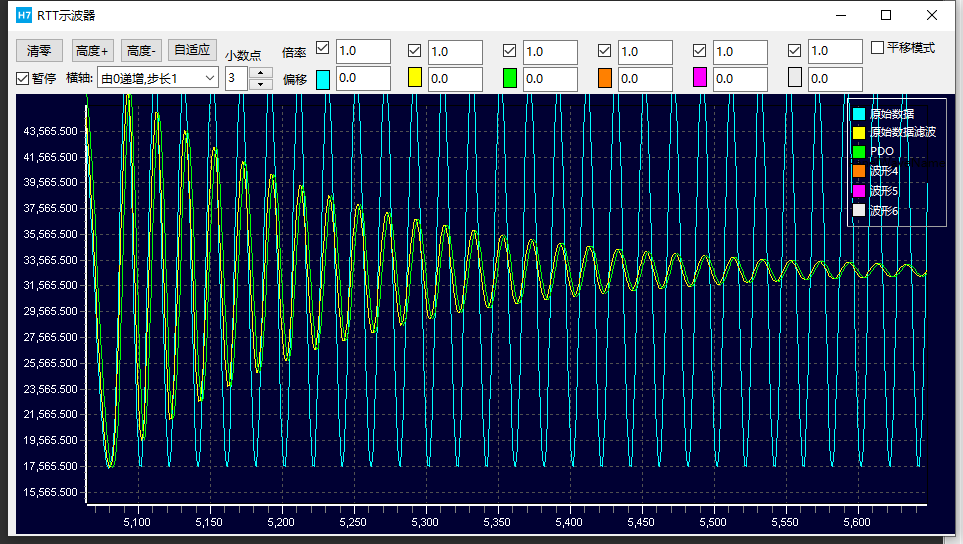963x544 pixels.
Task: Click the white channel color swatch in toolbar
Action: pyautogui.click(x=795, y=79)
